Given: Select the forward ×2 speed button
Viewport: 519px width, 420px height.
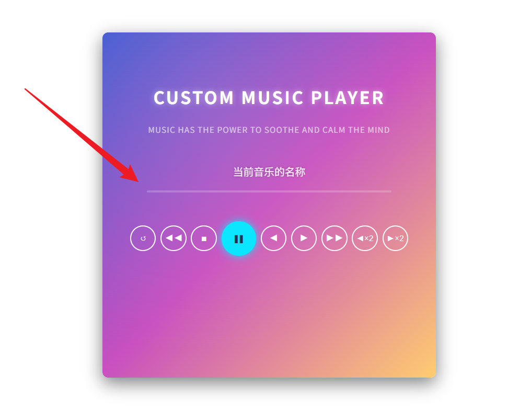Looking at the screenshot, I should pyautogui.click(x=395, y=238).
